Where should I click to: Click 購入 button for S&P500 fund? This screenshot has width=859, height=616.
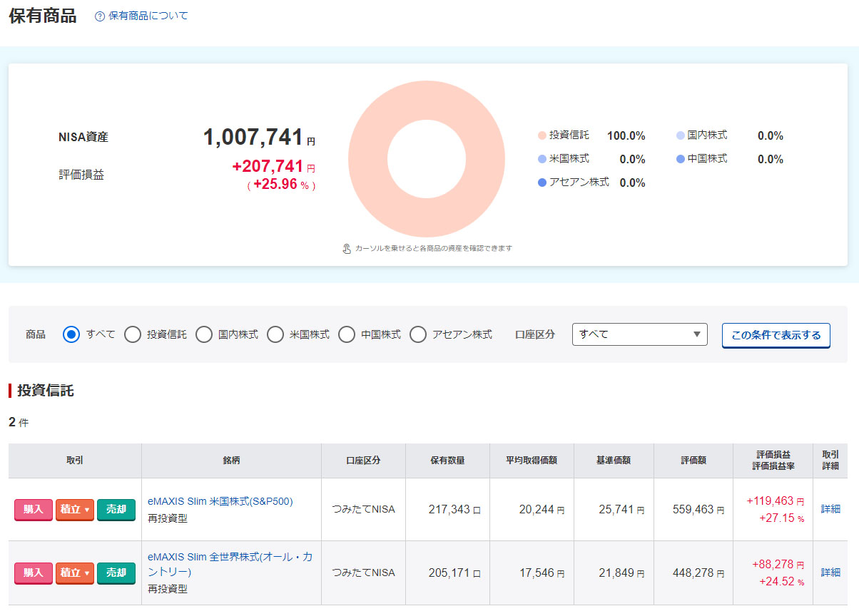34,509
